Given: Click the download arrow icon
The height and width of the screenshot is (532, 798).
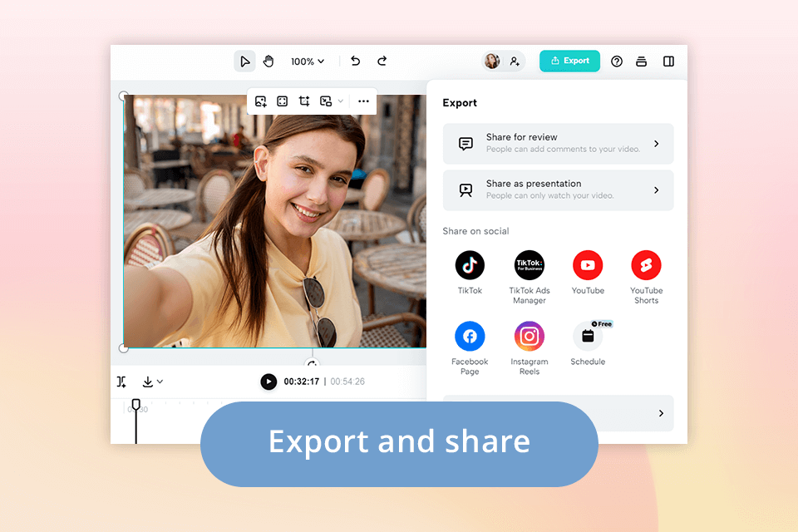Looking at the screenshot, I should (x=148, y=382).
